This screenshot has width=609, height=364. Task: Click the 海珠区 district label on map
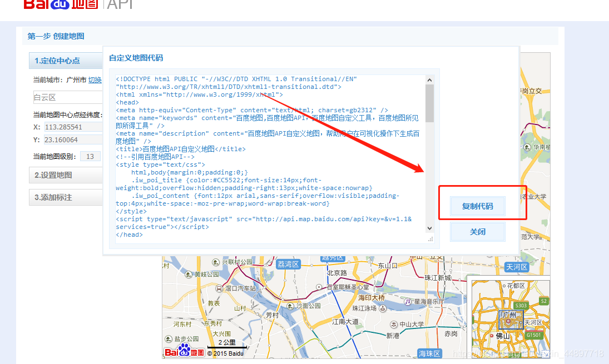pyautogui.click(x=429, y=353)
